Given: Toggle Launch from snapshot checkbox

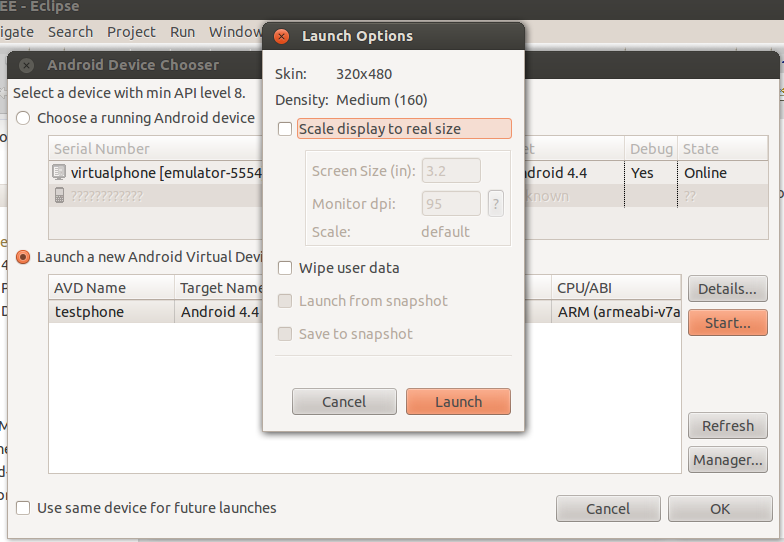Looking at the screenshot, I should pos(285,301).
